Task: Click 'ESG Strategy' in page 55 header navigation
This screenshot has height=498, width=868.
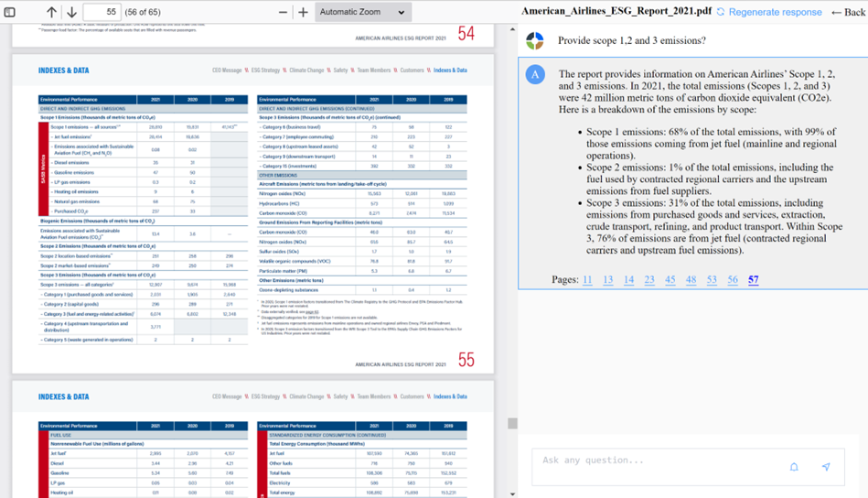Action: [265, 70]
